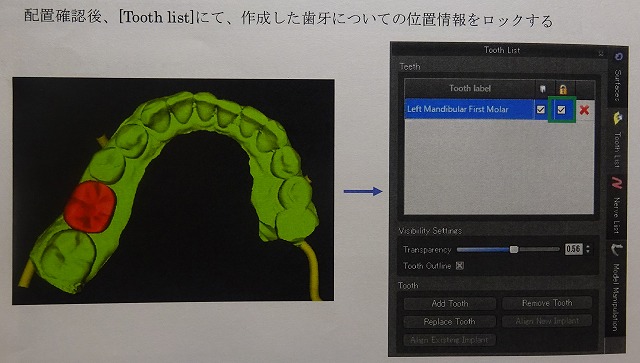This screenshot has height=363, width=640.
Task: Toggle lock checkbox for Left Mandibular First Molar
Action: pos(561,109)
